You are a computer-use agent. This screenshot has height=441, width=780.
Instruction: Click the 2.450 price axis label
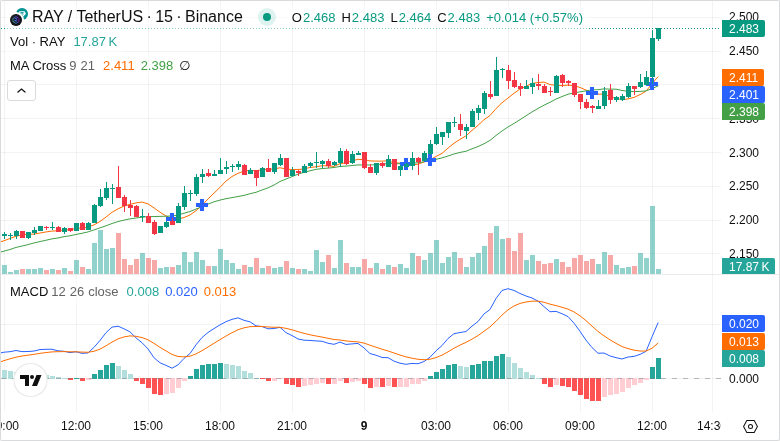coord(744,51)
